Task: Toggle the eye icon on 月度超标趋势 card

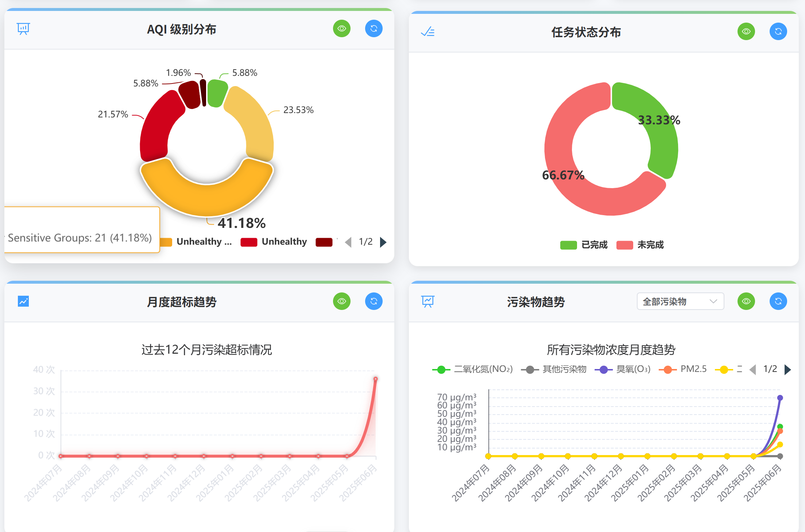Action: pyautogui.click(x=341, y=301)
